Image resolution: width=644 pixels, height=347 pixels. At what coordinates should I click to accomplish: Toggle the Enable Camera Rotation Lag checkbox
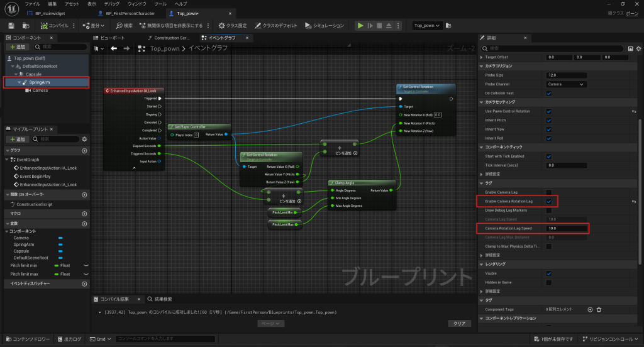pyautogui.click(x=548, y=201)
